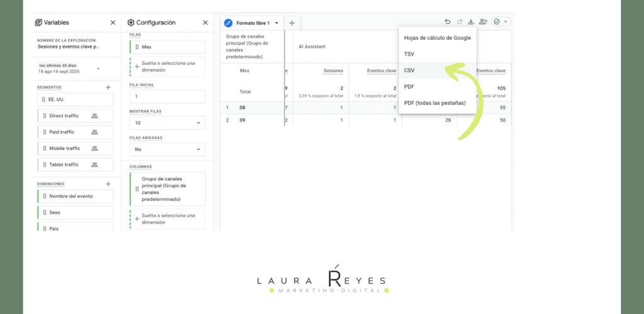Screen dimensions: 644x314
Task: Select the Direct traffic segment
Action: click(75, 116)
